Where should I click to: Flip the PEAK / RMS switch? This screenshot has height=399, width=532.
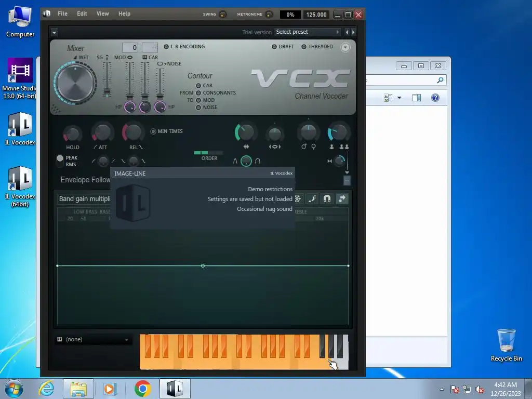[60, 161]
